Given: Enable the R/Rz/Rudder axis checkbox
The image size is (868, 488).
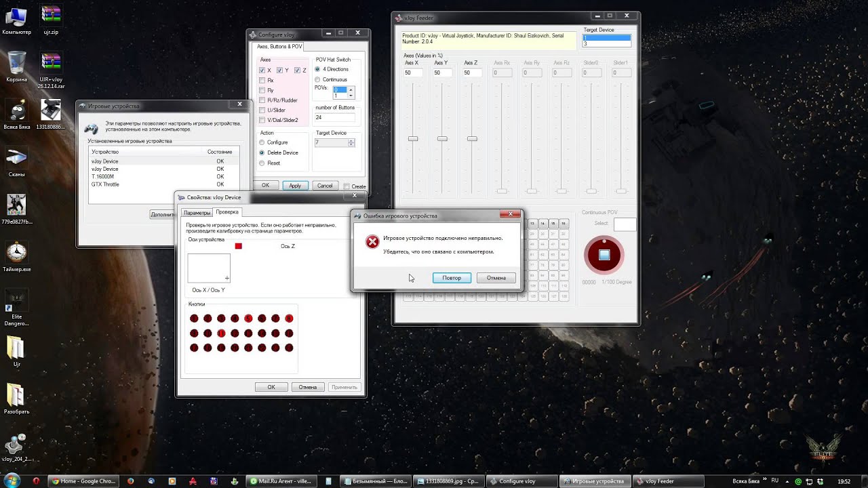Looking at the screenshot, I should pos(262,100).
